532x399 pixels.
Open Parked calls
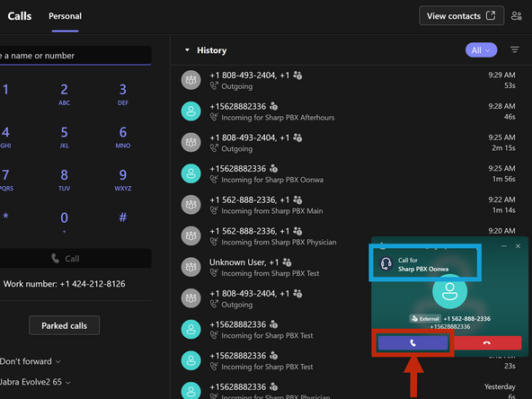click(64, 325)
